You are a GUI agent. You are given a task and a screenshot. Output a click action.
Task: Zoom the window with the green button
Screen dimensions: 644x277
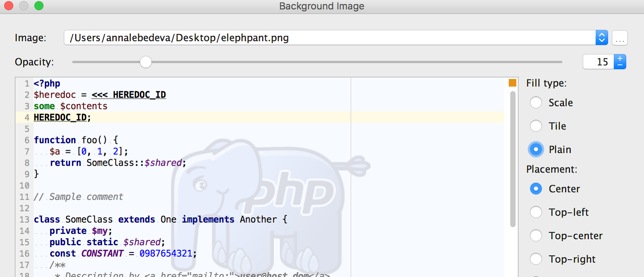pos(39,6)
